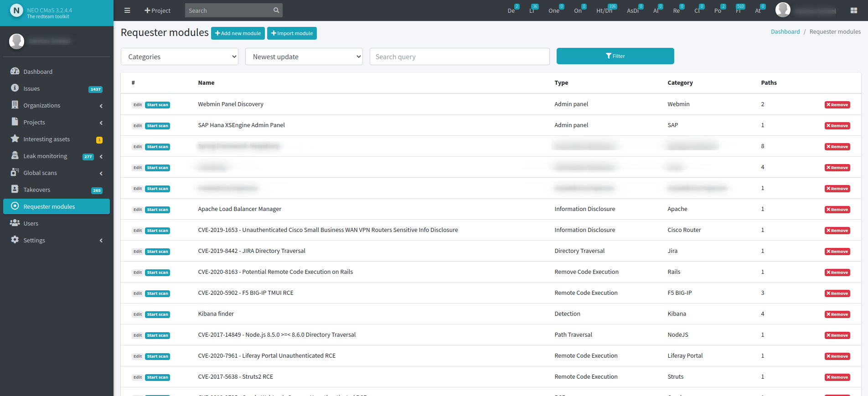Open the Newest update sort dropdown
The width and height of the screenshot is (868, 396).
coord(304,57)
